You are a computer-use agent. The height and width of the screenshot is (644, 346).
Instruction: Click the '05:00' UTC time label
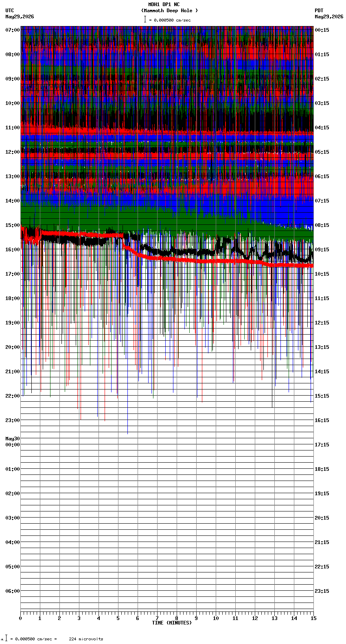(x=13, y=567)
